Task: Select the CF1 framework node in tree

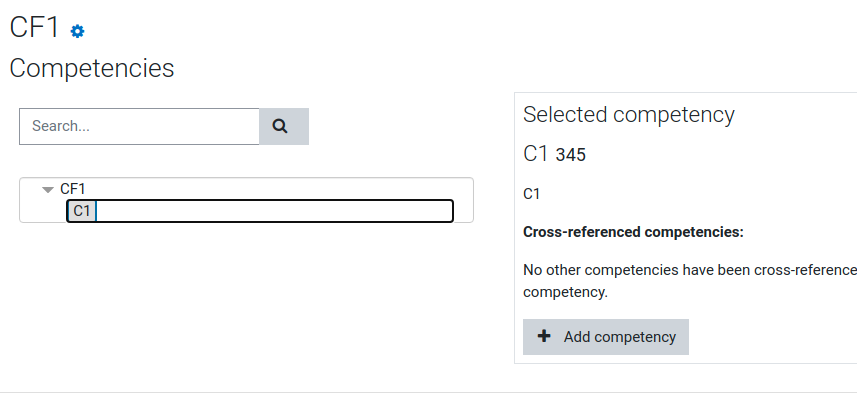Action: pyautogui.click(x=73, y=189)
